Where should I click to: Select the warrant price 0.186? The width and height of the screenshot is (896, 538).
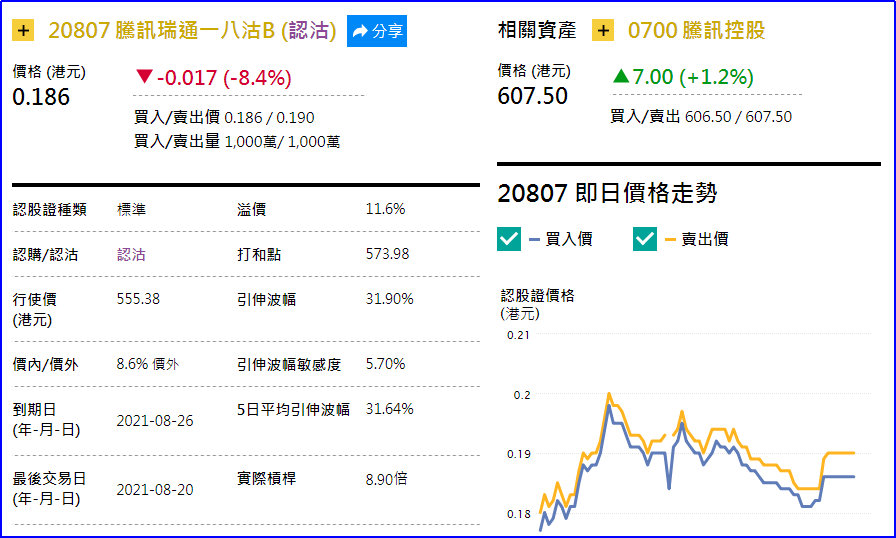(41, 97)
